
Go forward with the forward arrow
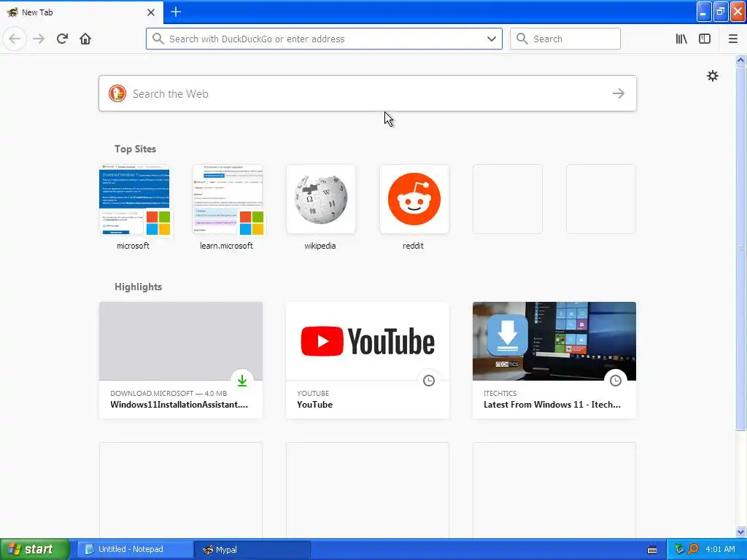(x=39, y=39)
